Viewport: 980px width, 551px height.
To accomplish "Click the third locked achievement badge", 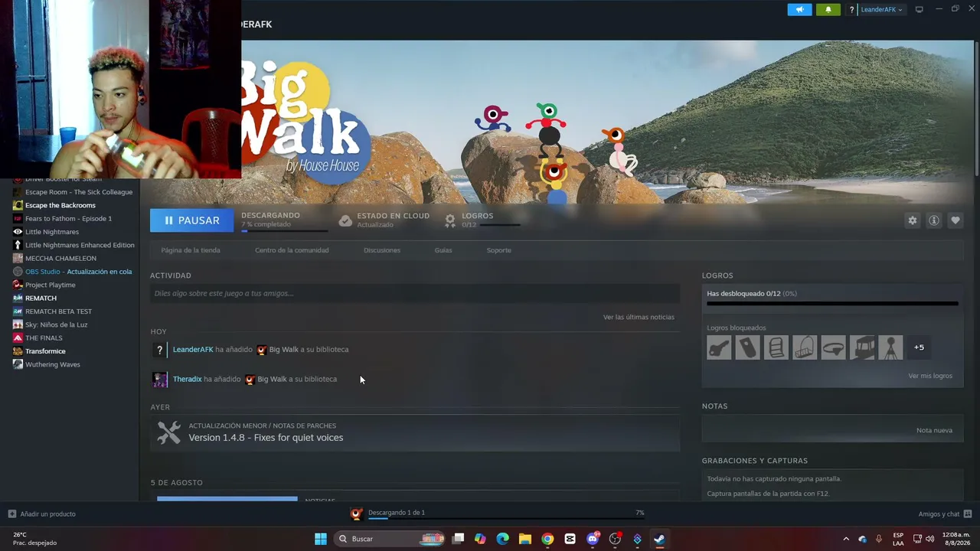I will tap(776, 347).
